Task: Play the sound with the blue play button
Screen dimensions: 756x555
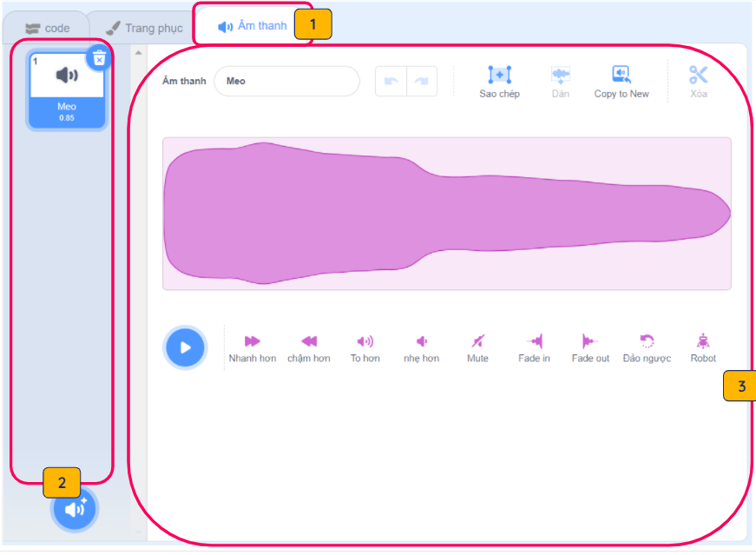Action: pyautogui.click(x=185, y=347)
